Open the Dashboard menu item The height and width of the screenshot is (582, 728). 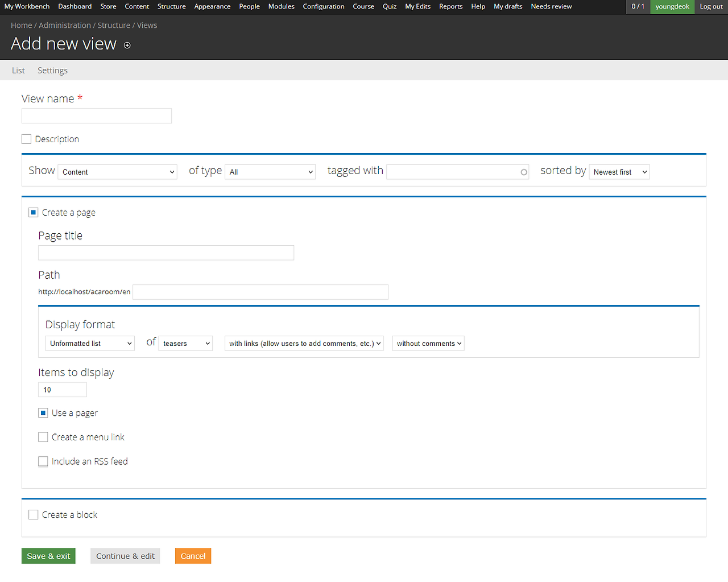tap(75, 7)
